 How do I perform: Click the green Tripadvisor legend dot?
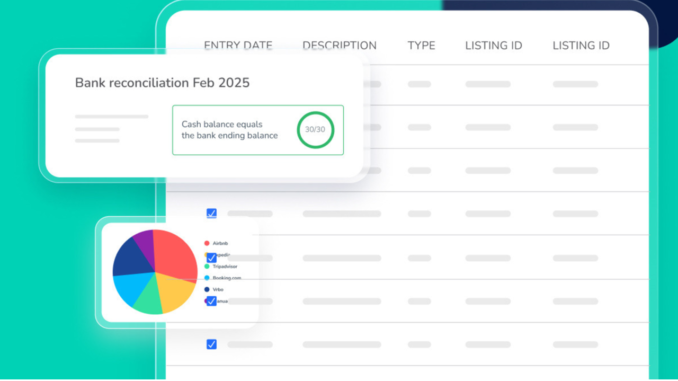coord(207,266)
